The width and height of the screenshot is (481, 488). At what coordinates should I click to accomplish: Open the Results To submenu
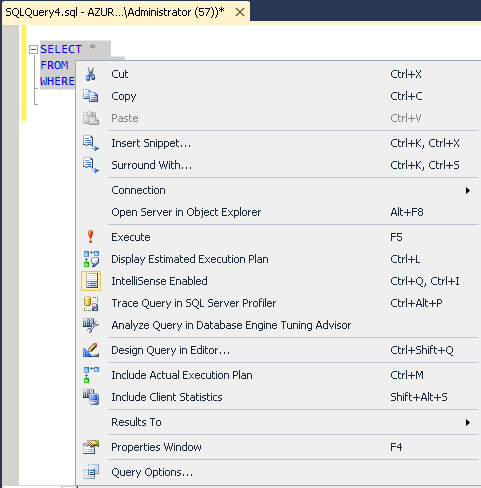[x=278, y=422]
